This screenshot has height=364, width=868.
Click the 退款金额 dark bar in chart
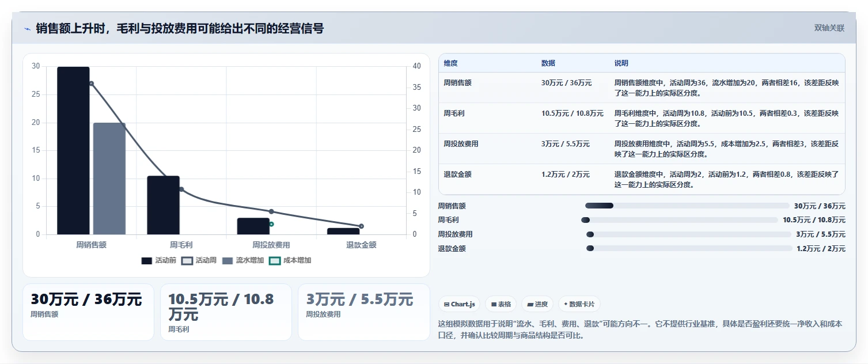[343, 232]
